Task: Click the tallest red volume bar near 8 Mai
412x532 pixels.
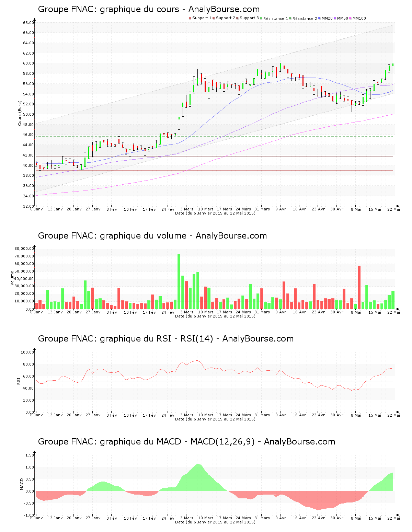Action: point(359,287)
